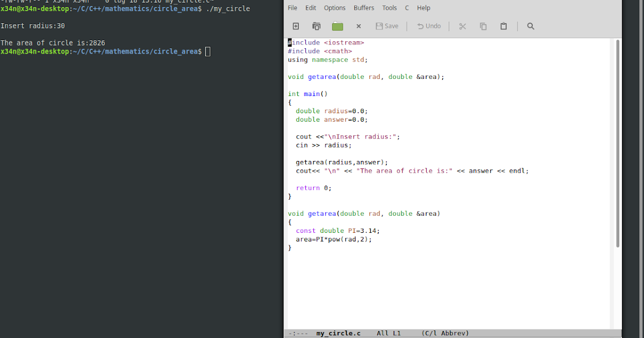The width and height of the screenshot is (644, 338).
Task: Save my_circle.c with the Save button
Action: 386,26
